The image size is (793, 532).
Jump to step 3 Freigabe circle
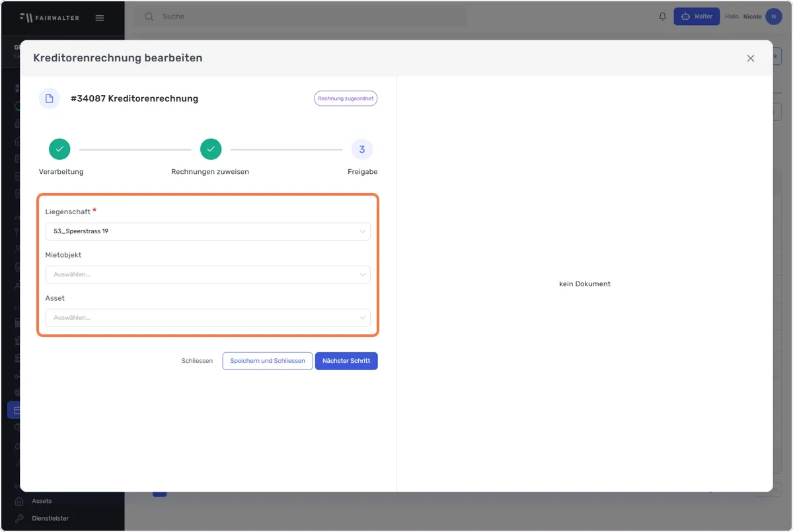click(x=362, y=149)
